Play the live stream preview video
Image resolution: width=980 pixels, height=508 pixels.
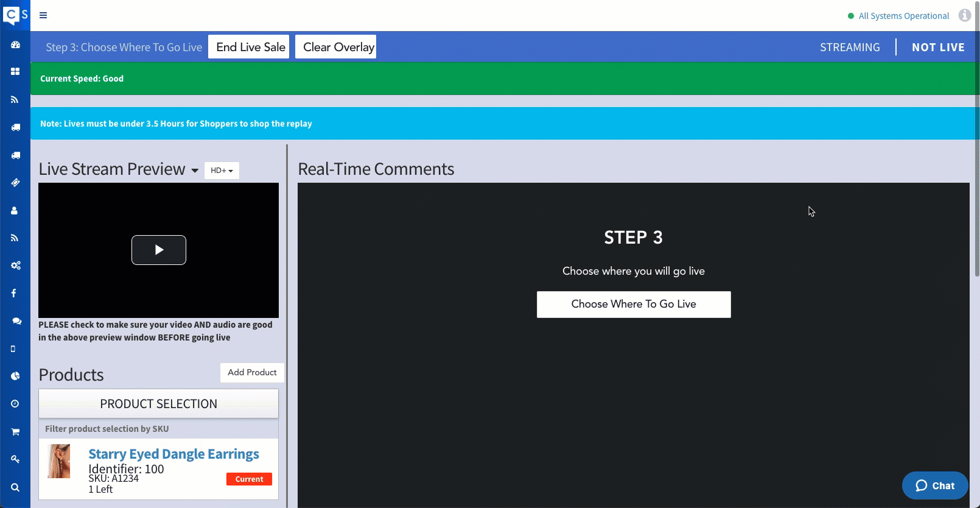click(159, 250)
